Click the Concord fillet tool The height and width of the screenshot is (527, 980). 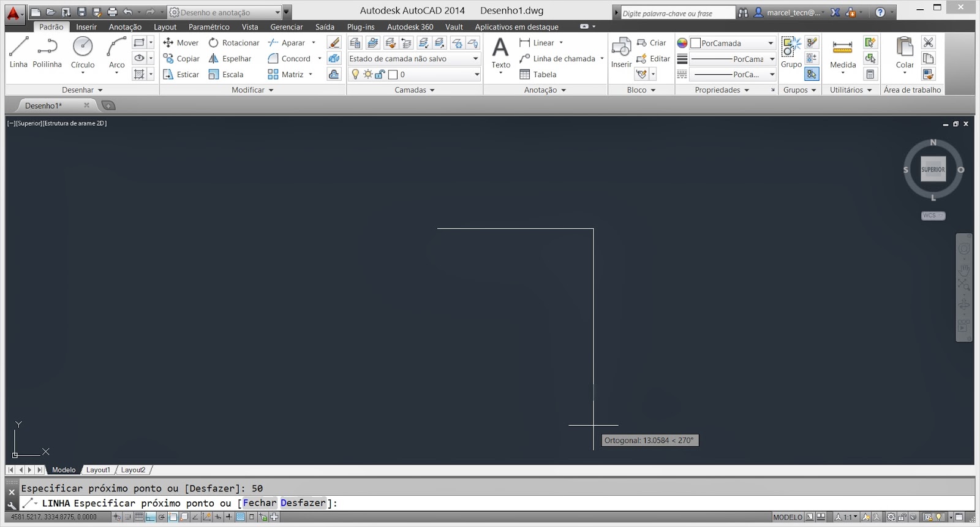[289, 59]
